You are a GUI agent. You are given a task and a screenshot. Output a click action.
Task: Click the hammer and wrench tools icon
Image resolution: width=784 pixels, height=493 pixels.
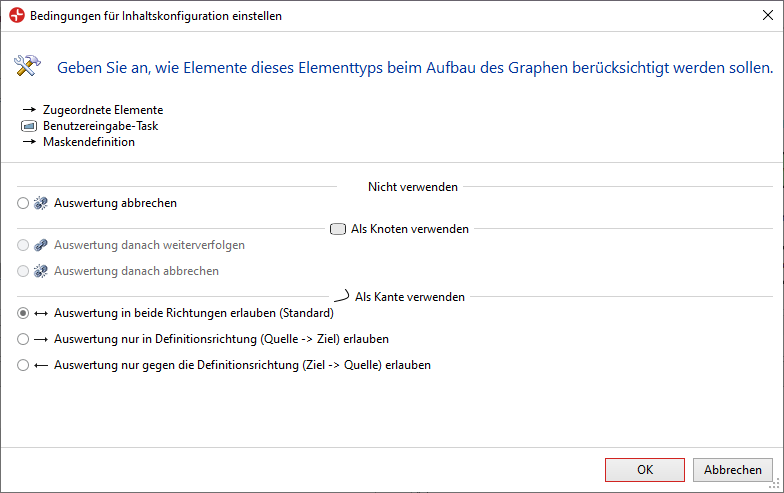(x=27, y=66)
